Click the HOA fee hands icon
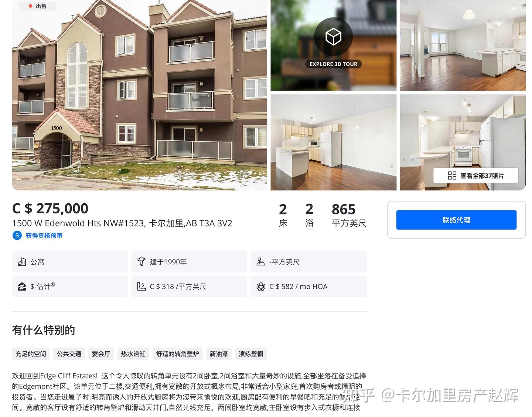Viewport: 532px width, 417px height. pos(261,287)
